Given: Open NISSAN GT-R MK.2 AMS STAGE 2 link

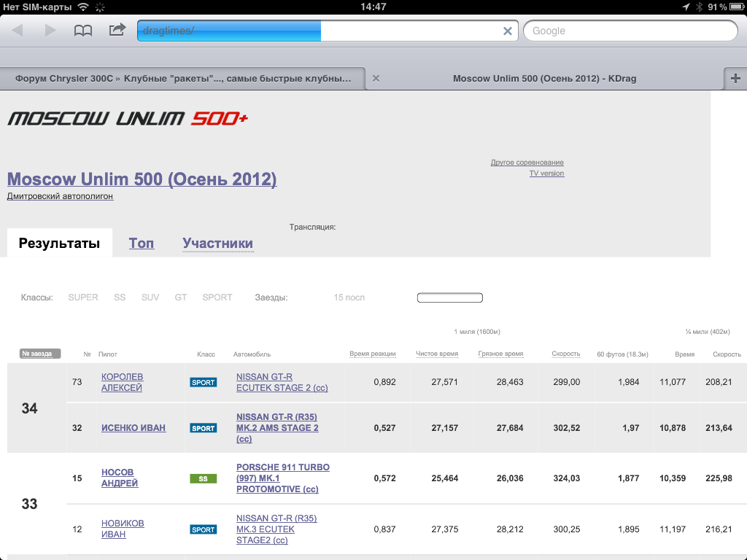Looking at the screenshot, I should click(x=277, y=427).
